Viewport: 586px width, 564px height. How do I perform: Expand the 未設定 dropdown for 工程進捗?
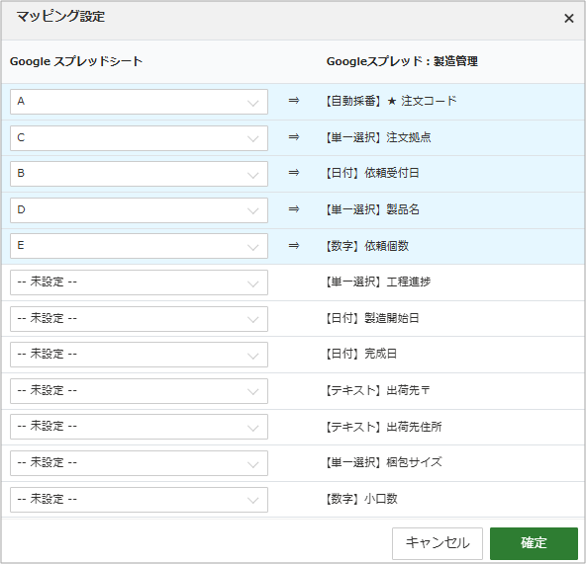pyautogui.click(x=139, y=282)
